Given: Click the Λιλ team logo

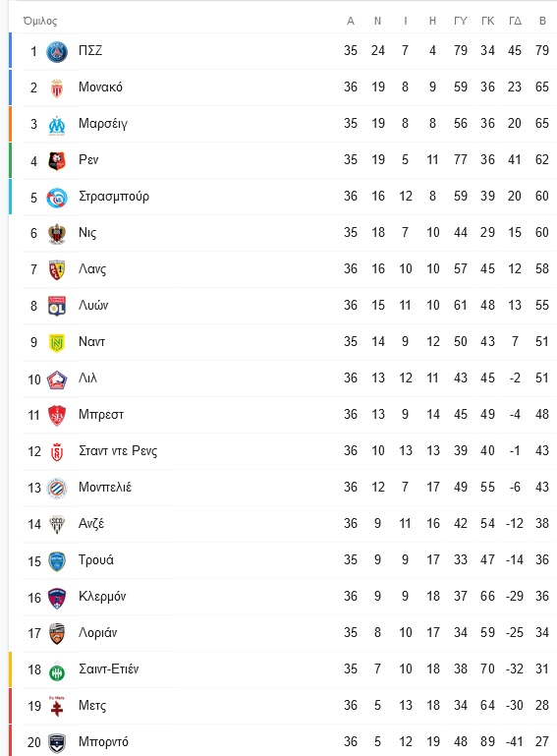Looking at the screenshot, I should (57, 379).
